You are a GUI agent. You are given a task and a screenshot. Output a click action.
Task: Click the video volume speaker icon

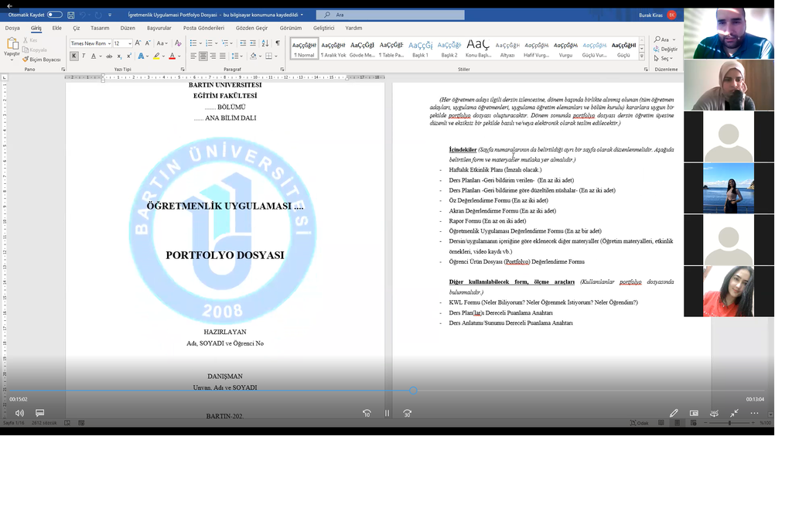pos(19,413)
